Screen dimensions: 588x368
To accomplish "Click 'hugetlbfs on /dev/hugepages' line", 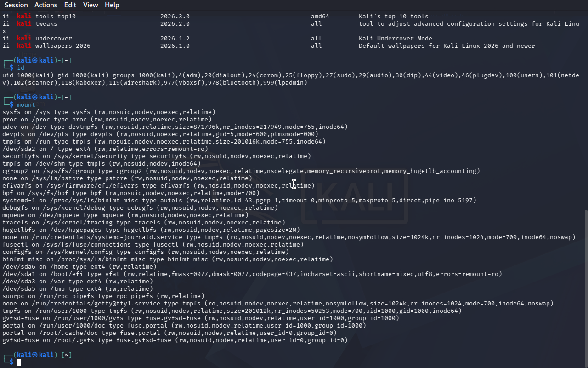I will (151, 230).
